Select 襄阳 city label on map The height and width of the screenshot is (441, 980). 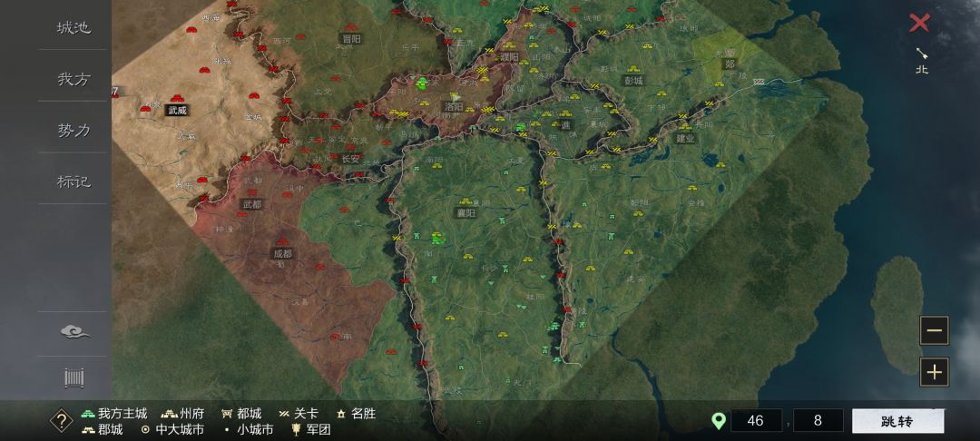coord(465,213)
